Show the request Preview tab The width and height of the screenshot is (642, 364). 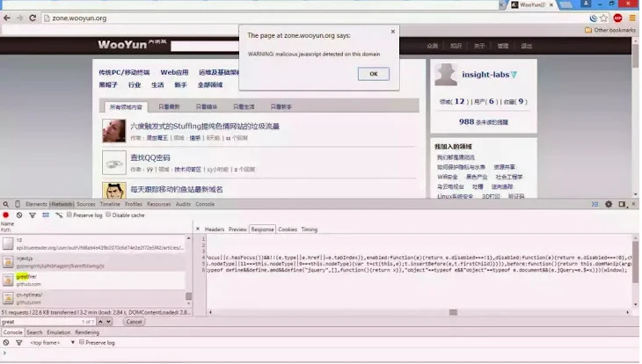[x=237, y=229]
